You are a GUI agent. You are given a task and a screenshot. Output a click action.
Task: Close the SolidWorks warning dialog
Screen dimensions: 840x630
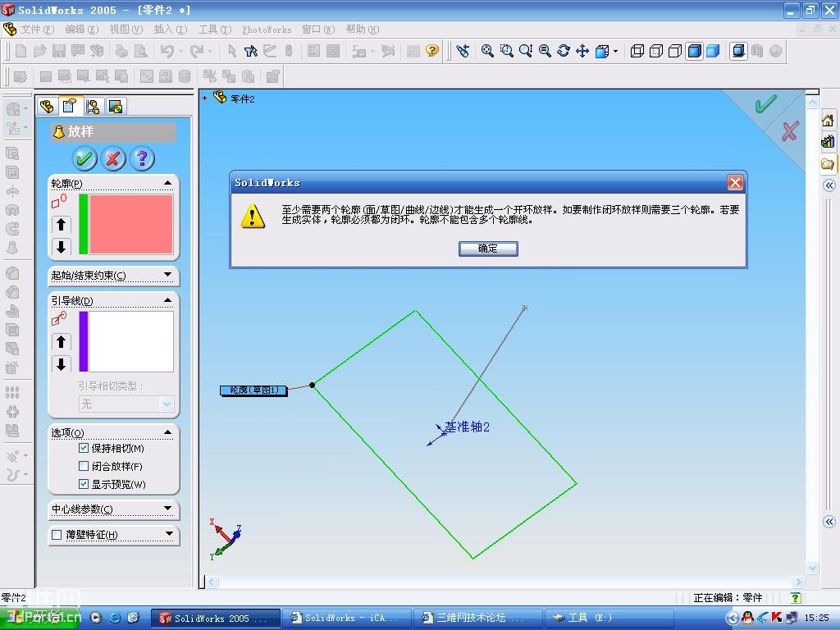(735, 183)
